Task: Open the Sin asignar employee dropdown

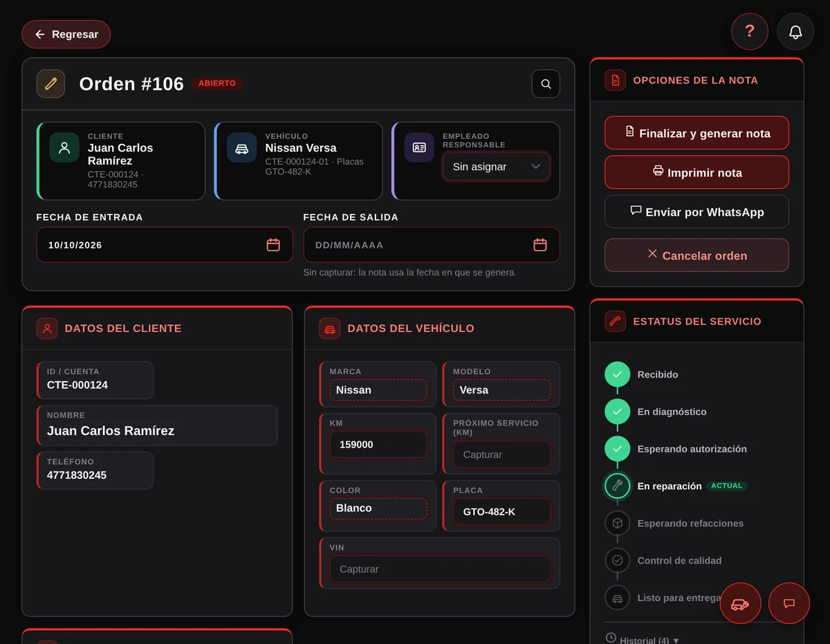Action: click(496, 167)
